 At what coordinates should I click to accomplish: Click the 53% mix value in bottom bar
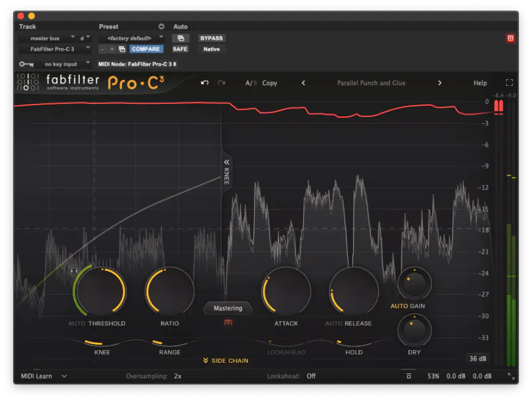click(x=434, y=376)
